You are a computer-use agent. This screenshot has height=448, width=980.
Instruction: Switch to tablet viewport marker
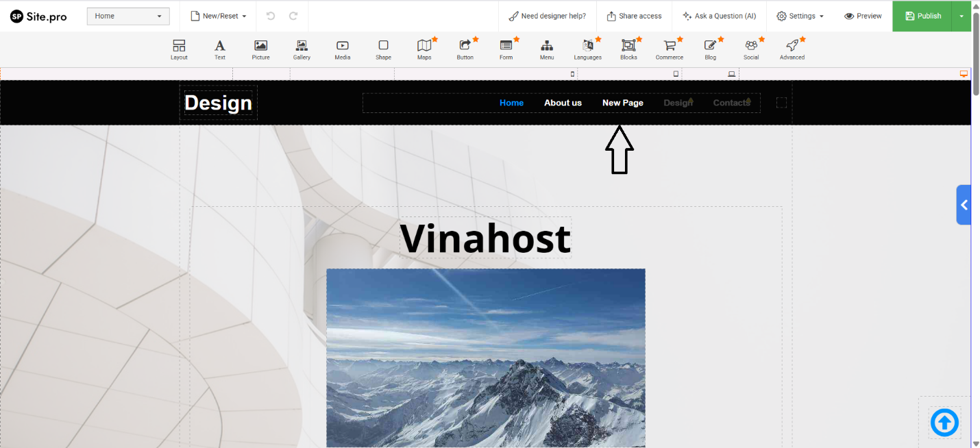coord(676,74)
